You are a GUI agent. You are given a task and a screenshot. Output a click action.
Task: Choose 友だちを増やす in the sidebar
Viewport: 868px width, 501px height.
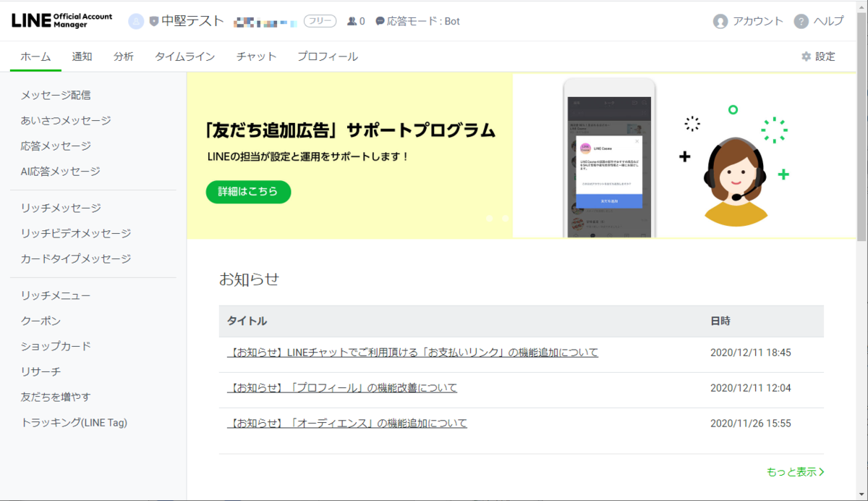click(x=56, y=397)
